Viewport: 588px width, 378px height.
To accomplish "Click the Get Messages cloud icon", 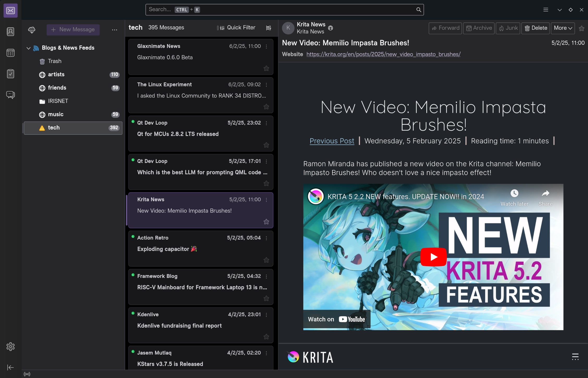I will (32, 30).
